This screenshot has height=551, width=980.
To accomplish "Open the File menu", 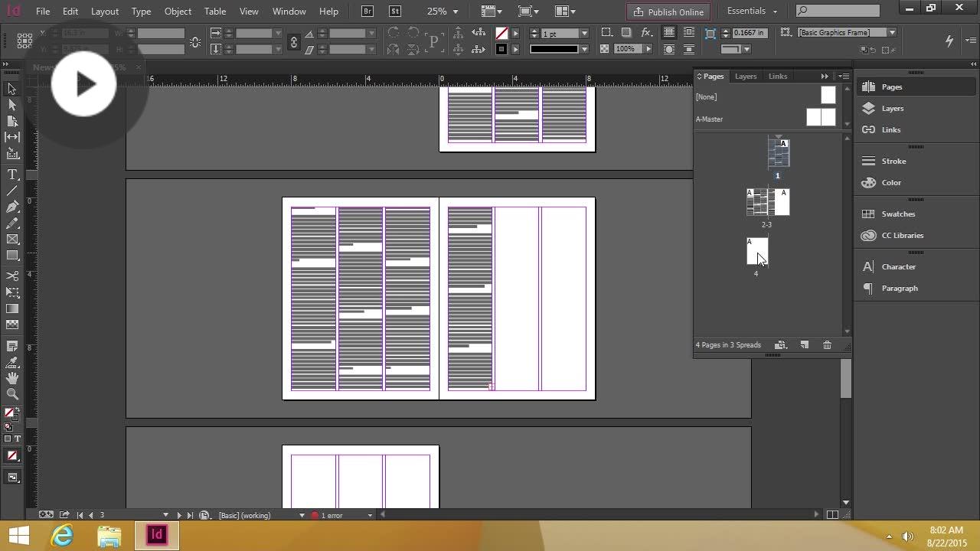I will (43, 11).
